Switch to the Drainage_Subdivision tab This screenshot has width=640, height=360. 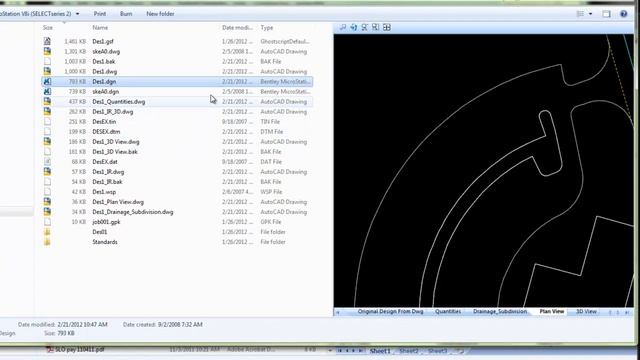tap(500, 311)
